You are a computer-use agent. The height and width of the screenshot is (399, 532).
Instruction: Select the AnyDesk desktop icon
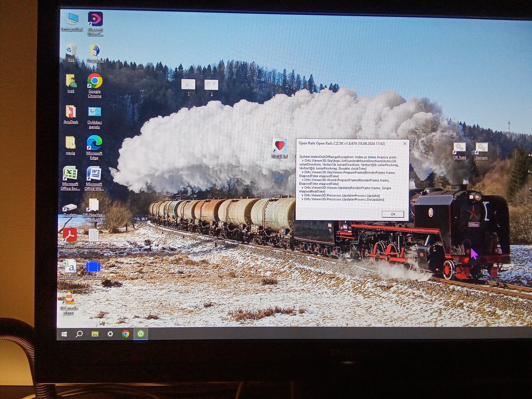(x=70, y=112)
